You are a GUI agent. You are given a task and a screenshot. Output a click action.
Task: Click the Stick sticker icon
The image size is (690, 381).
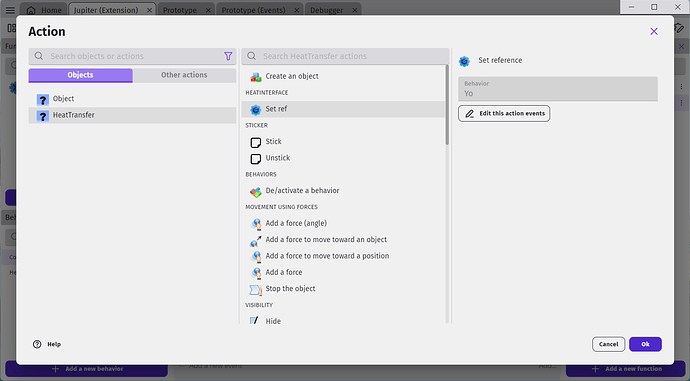coord(256,142)
